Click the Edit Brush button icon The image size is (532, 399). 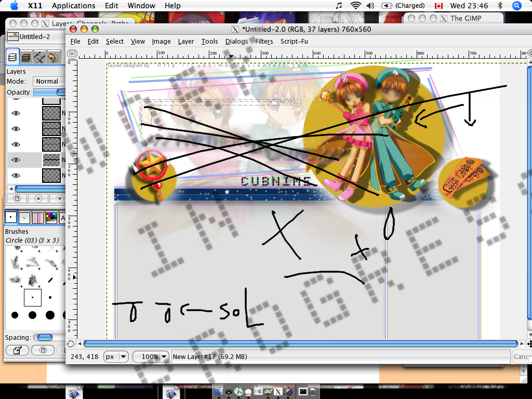pyautogui.click(x=17, y=350)
